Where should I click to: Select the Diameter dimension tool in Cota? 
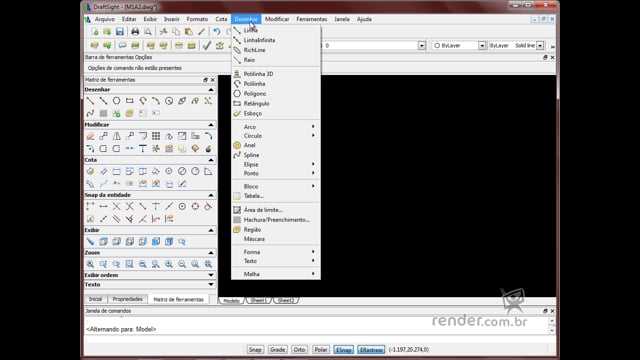(182, 171)
